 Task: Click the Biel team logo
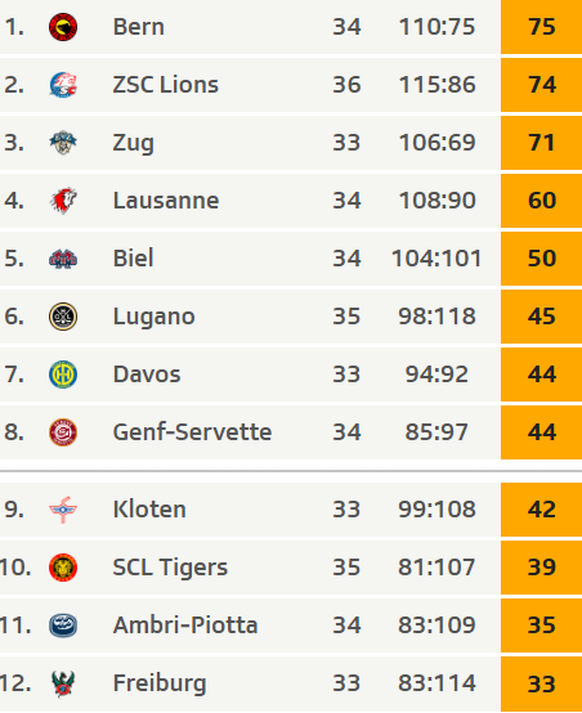[x=63, y=259]
